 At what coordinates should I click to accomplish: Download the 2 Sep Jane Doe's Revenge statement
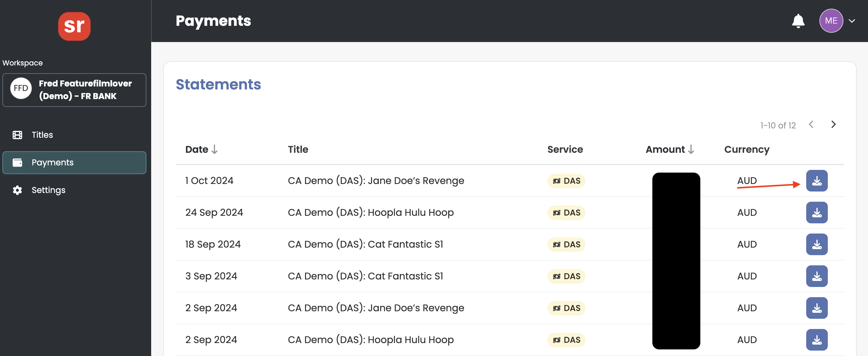[816, 308]
